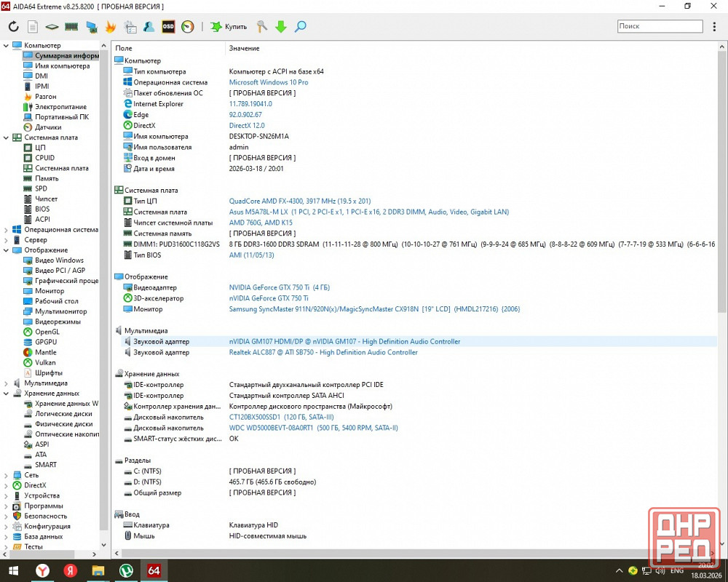Expand the Мультимедиа tree node
The image size is (728, 582).
[x=7, y=383]
